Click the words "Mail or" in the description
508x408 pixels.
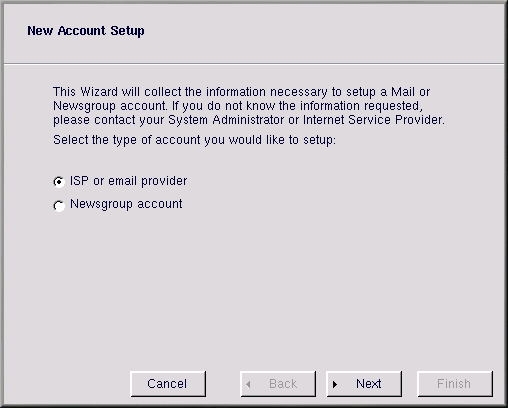point(410,92)
